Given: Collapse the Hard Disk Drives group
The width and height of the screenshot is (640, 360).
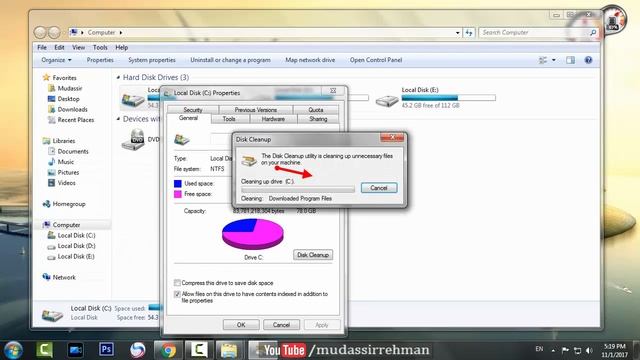Looking at the screenshot, I should 118,77.
